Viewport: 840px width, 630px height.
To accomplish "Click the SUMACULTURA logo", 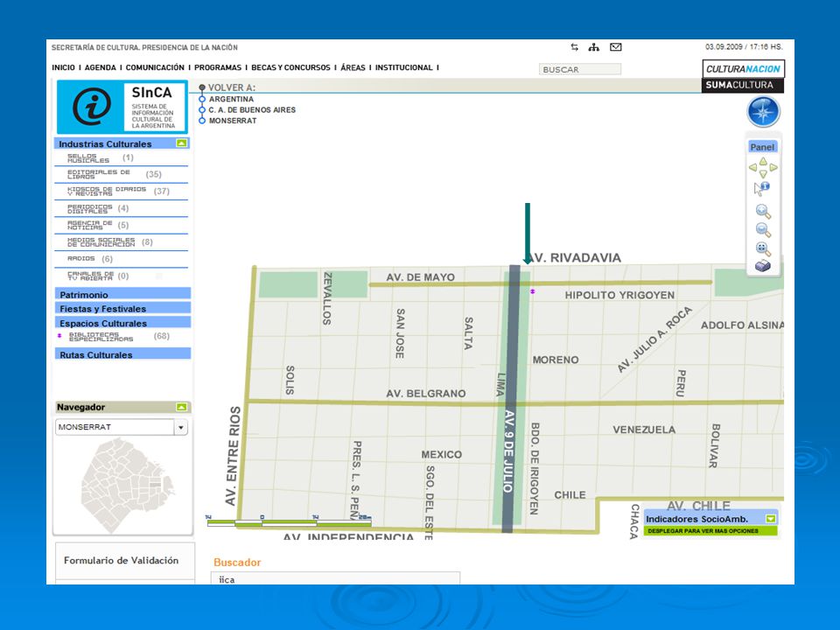I will (743, 85).
